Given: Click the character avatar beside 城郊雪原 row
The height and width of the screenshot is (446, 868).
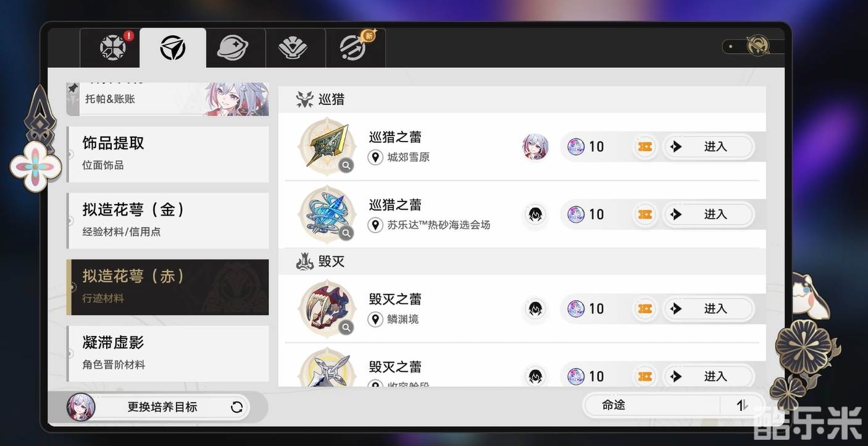Looking at the screenshot, I should [x=535, y=146].
